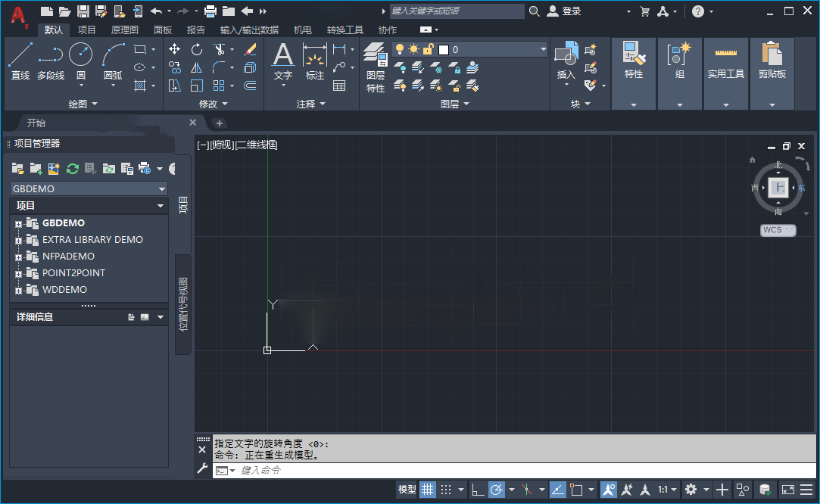Click the Move tool icon

pos(175,49)
